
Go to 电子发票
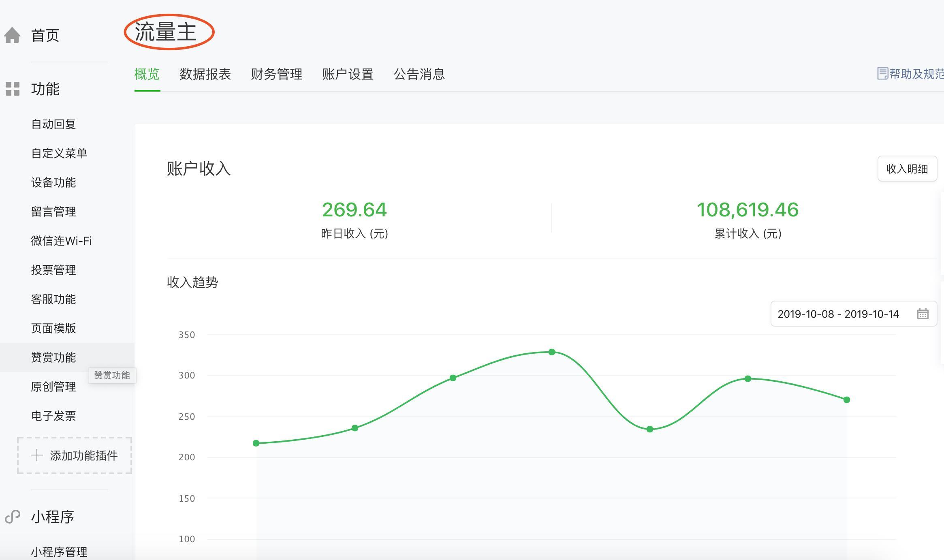point(53,416)
